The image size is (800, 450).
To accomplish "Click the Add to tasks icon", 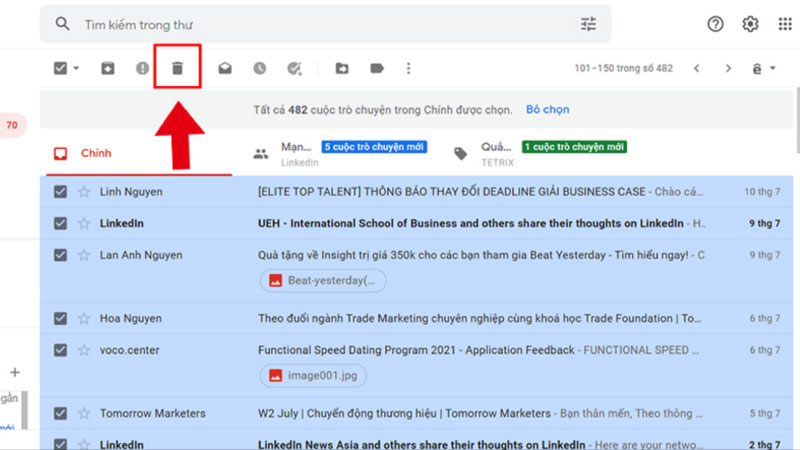I will pyautogui.click(x=294, y=68).
